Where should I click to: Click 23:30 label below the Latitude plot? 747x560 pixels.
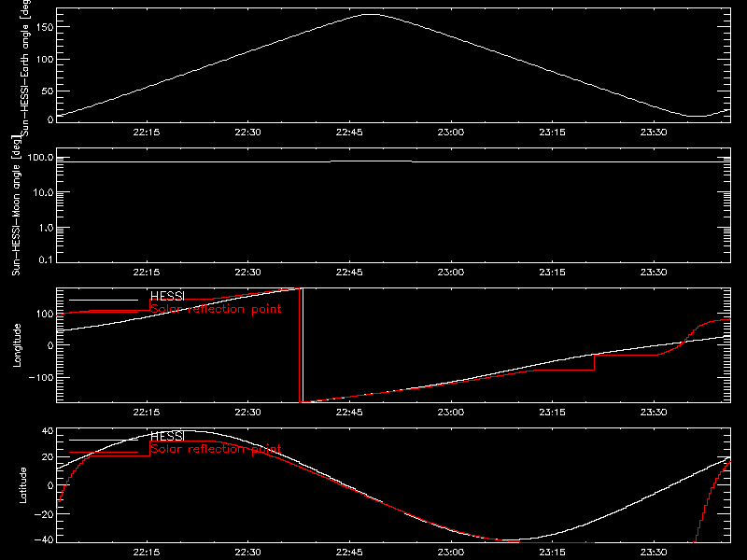(654, 552)
